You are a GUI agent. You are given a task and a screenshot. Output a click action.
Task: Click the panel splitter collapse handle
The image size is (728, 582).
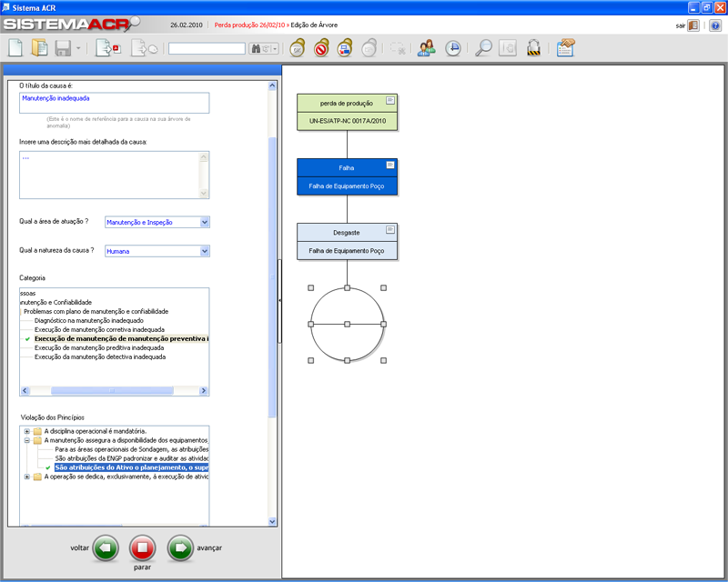pyautogui.click(x=279, y=301)
